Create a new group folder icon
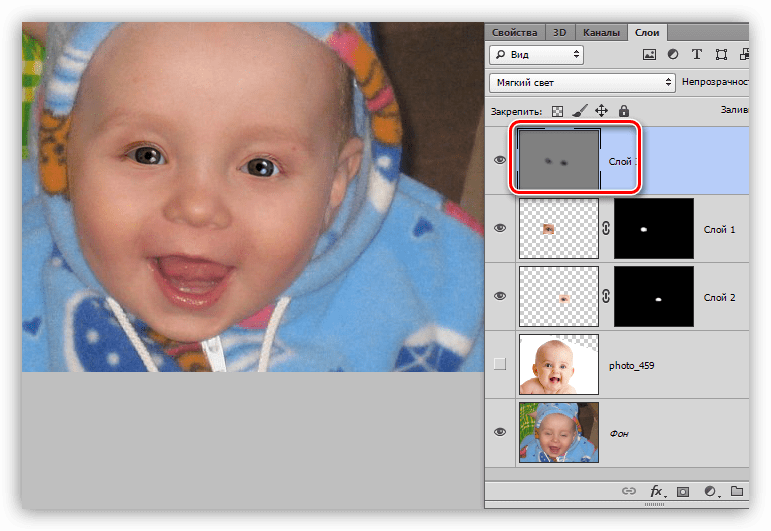The height and width of the screenshot is (531, 771). click(x=737, y=491)
